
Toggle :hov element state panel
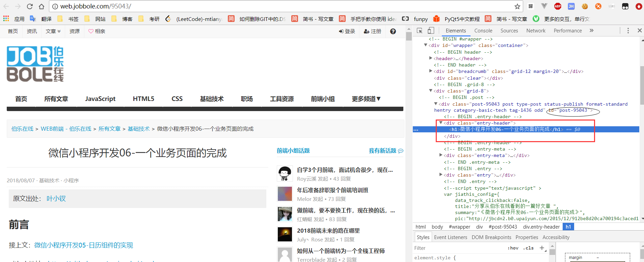[513, 248]
